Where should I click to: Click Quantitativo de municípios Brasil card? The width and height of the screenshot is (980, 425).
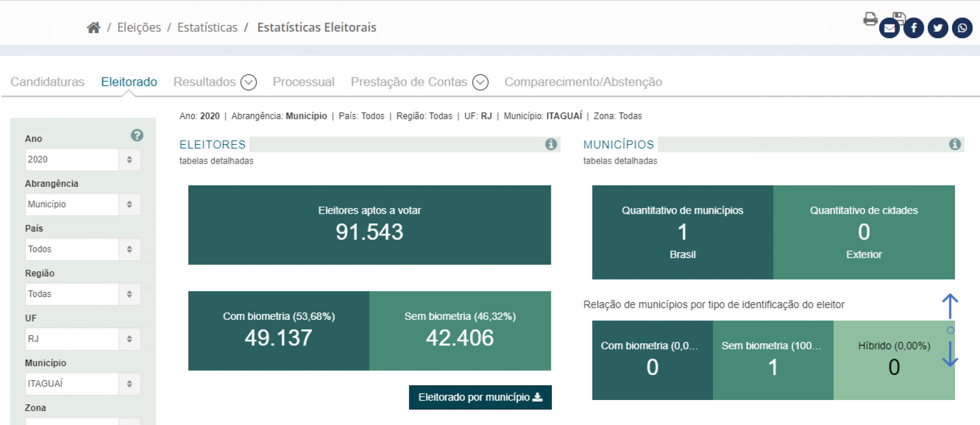682,232
